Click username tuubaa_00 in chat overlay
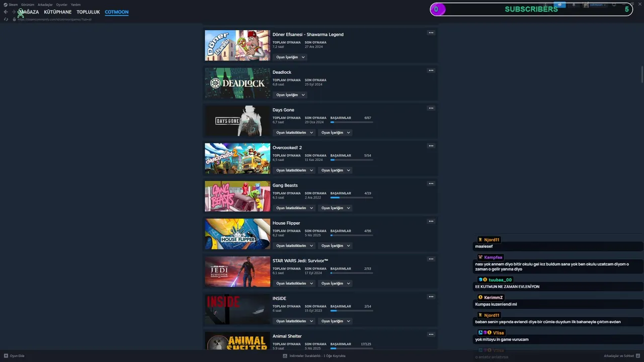644x362 pixels. pyautogui.click(x=500, y=280)
